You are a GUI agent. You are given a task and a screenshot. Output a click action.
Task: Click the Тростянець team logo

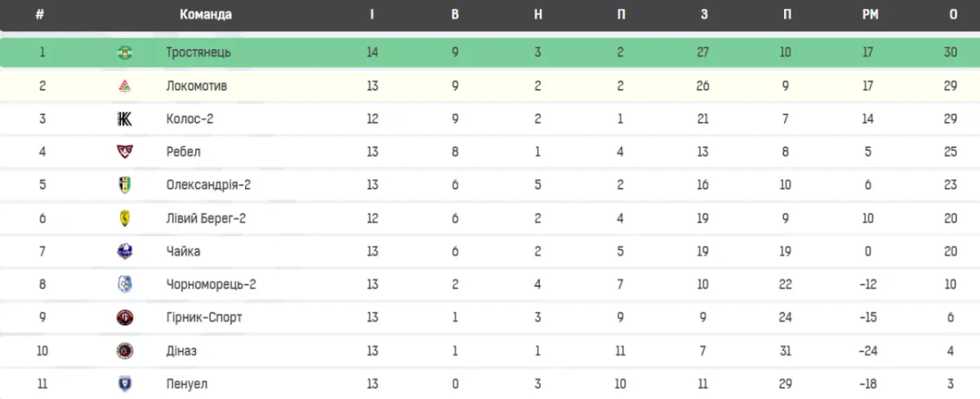pyautogui.click(x=124, y=52)
